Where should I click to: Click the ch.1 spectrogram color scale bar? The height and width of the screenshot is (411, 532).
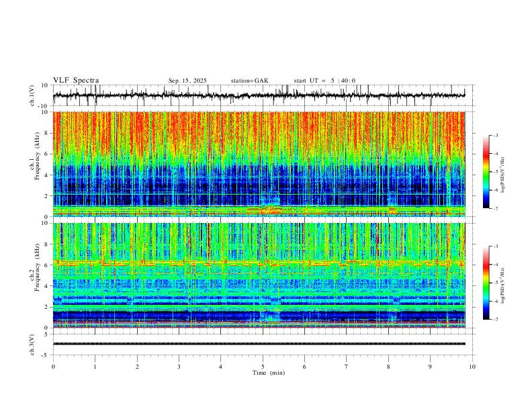coord(486,172)
